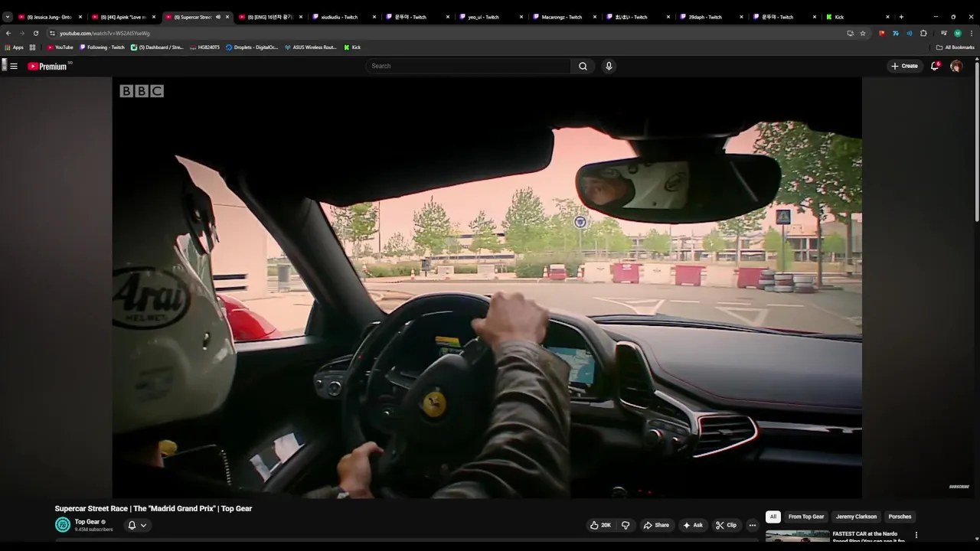This screenshot has height=551, width=980.
Task: Switch to the 4K Apink tab
Action: click(124, 17)
